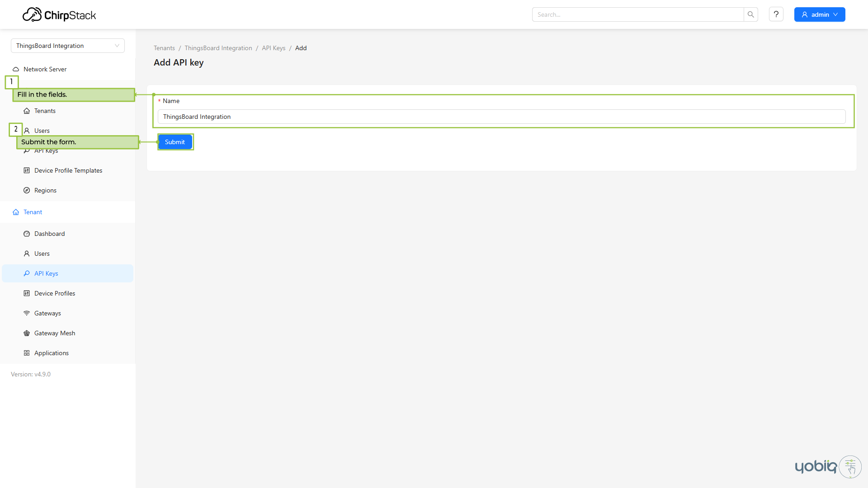Click the API Keys key icon under Tenant
The image size is (868, 488).
click(x=27, y=274)
